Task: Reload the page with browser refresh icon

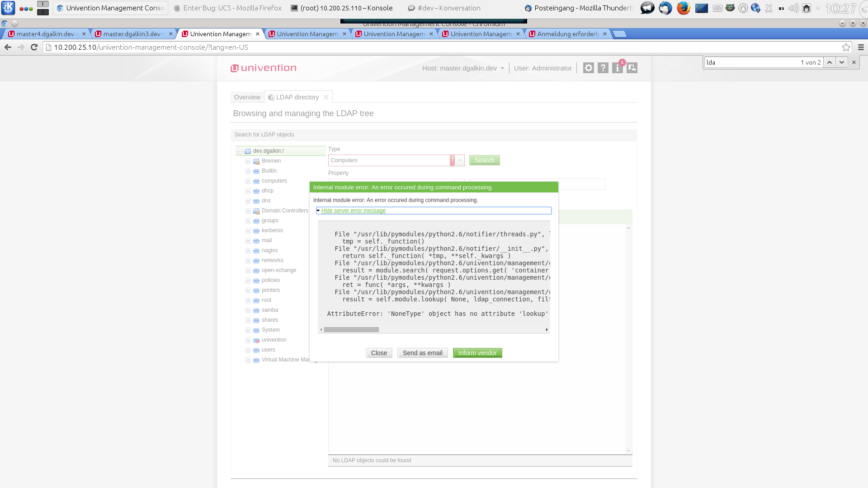Action: (x=34, y=47)
